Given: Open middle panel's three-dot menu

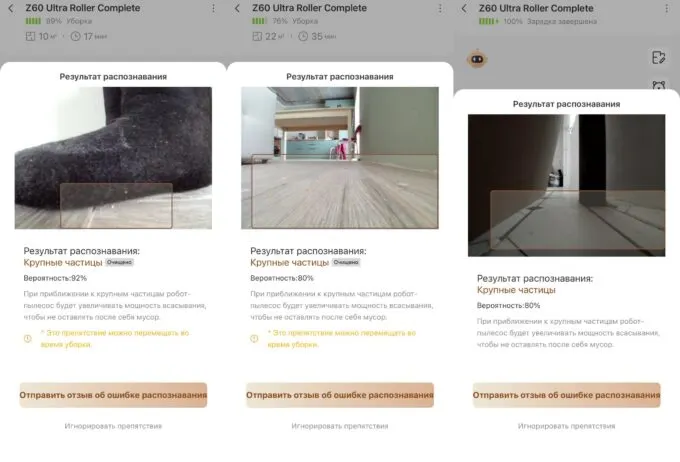Looking at the screenshot, I should [440, 8].
